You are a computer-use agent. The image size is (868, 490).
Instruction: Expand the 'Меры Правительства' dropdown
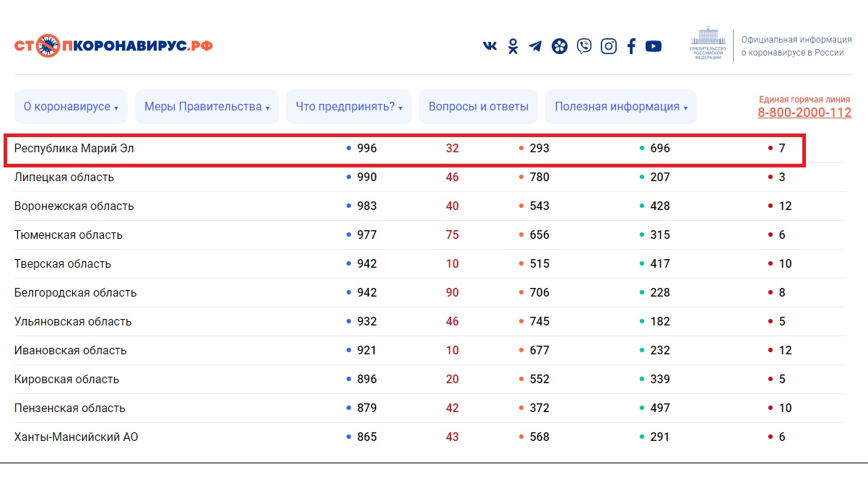point(207,107)
